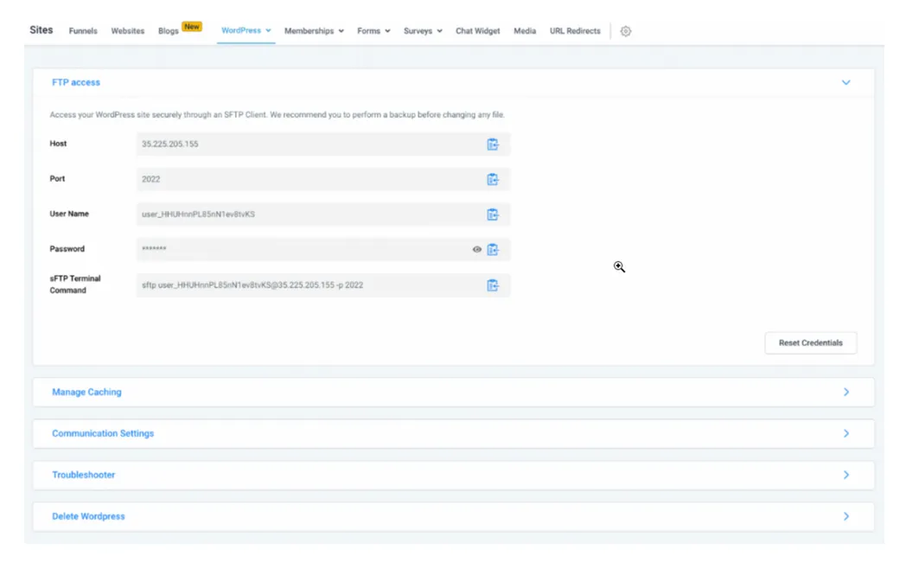Screen dimensions: 906x588
Task: Reveal password with the eye icon
Action: click(476, 249)
